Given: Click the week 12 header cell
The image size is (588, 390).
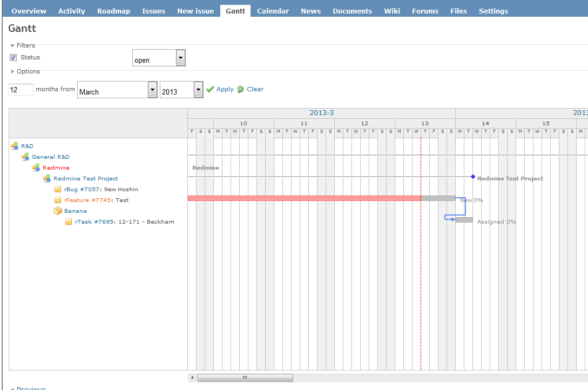Looking at the screenshot, I should click(x=364, y=123).
